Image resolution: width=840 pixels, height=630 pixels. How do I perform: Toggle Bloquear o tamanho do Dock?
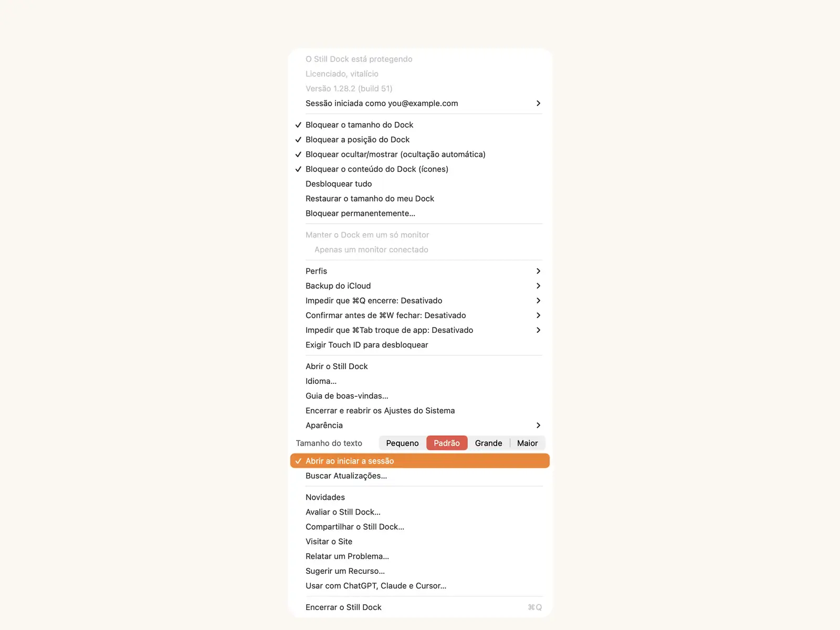(x=420, y=125)
